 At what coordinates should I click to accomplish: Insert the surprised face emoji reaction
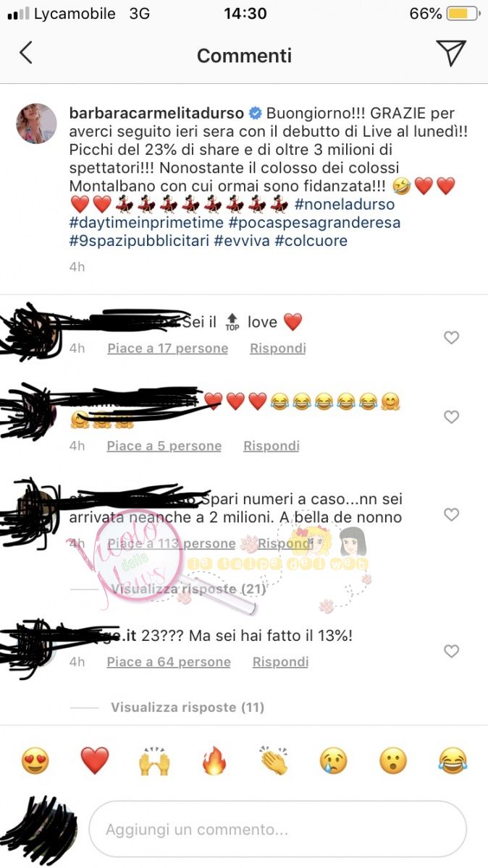393,761
